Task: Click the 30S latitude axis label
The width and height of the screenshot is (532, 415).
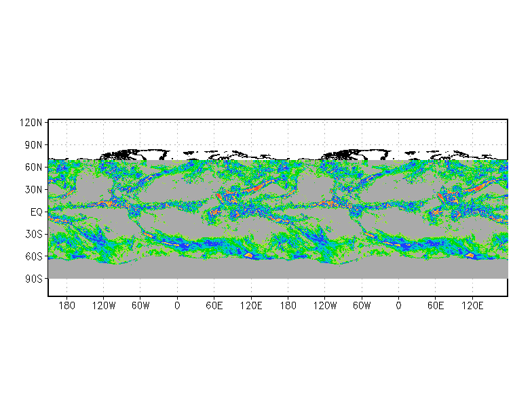Action: pyautogui.click(x=34, y=235)
